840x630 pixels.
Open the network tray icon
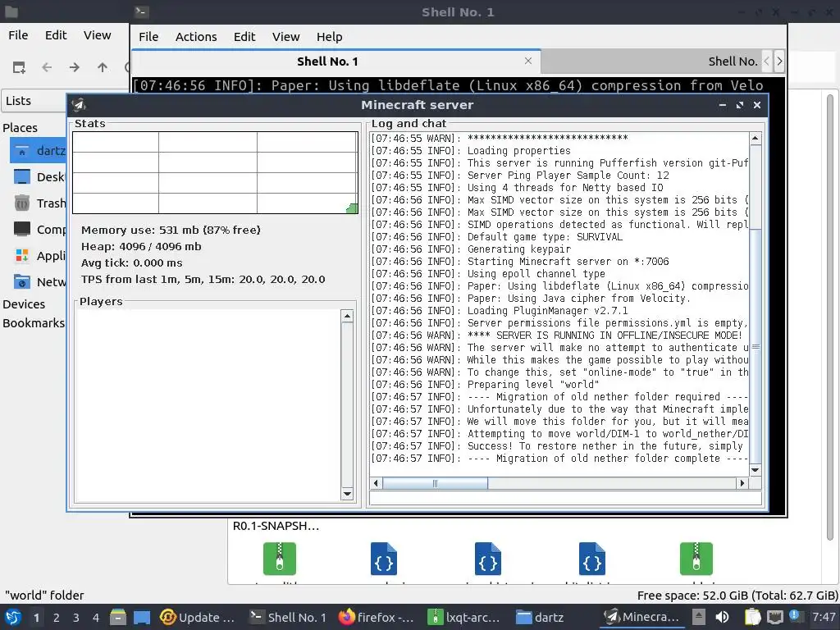(775, 617)
